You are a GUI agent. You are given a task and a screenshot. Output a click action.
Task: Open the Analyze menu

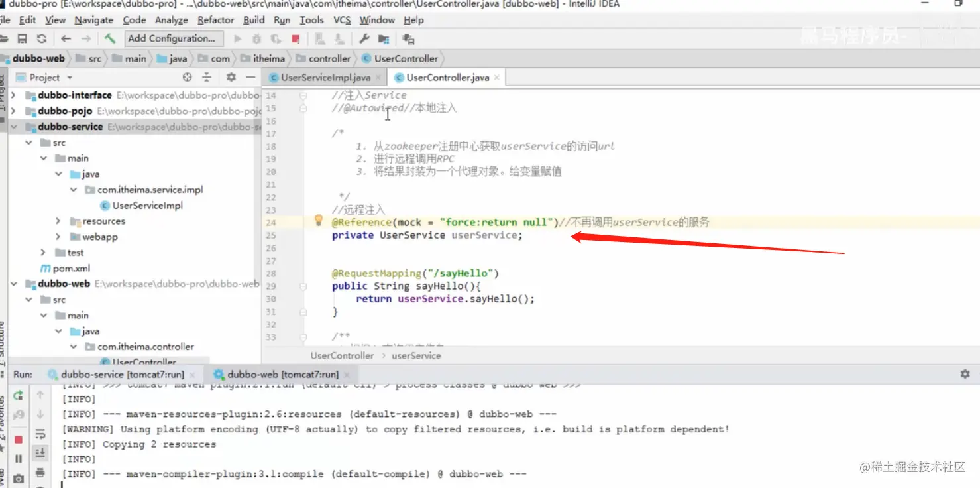pyautogui.click(x=172, y=20)
